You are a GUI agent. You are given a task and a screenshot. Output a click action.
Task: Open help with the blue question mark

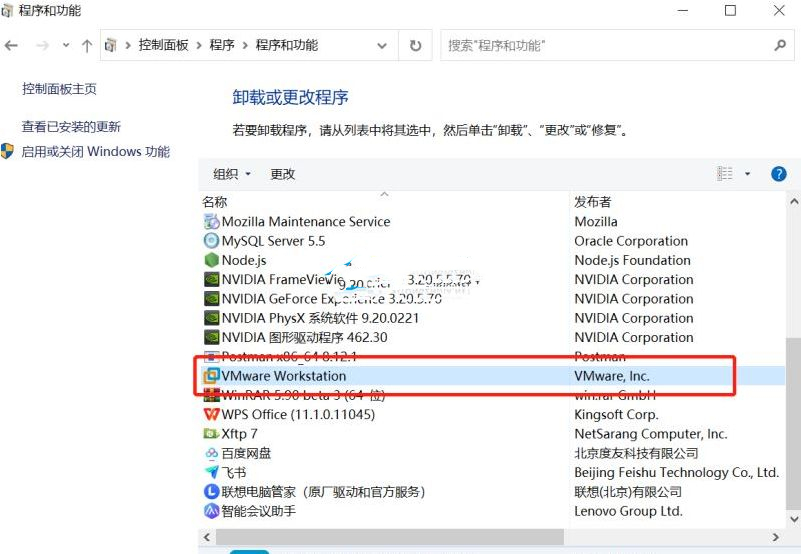(779, 174)
